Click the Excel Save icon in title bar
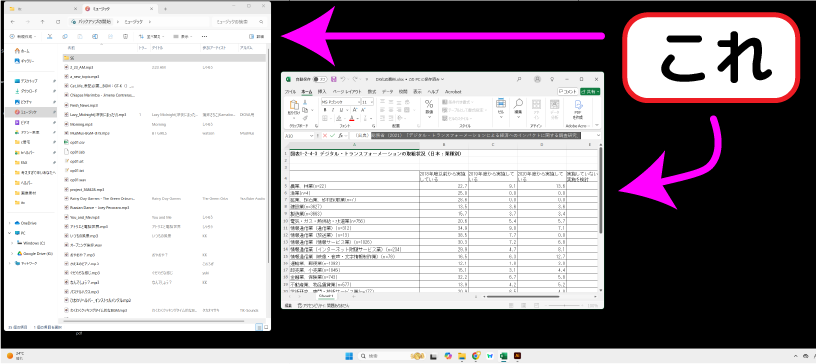The height and width of the screenshot is (364, 816). click(x=333, y=79)
